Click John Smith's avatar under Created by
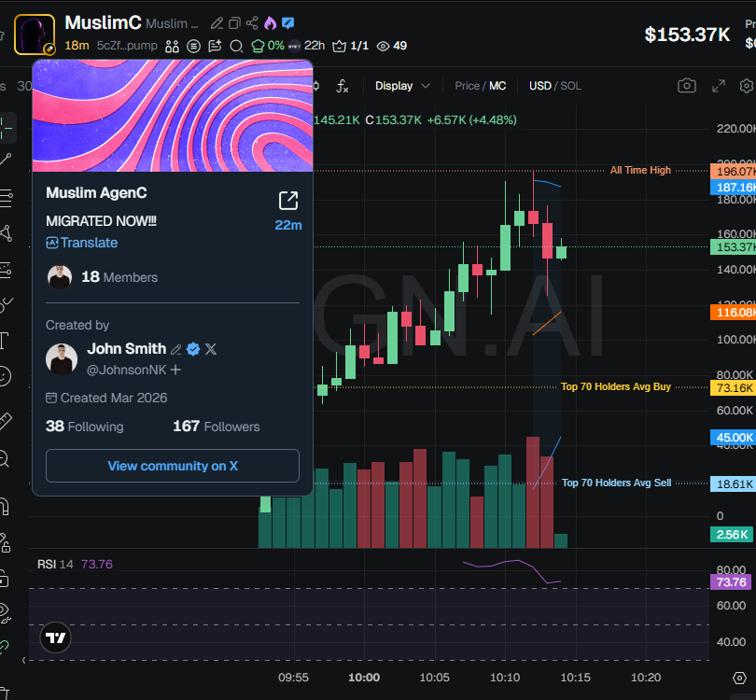The height and width of the screenshot is (700, 756). pyautogui.click(x=62, y=359)
